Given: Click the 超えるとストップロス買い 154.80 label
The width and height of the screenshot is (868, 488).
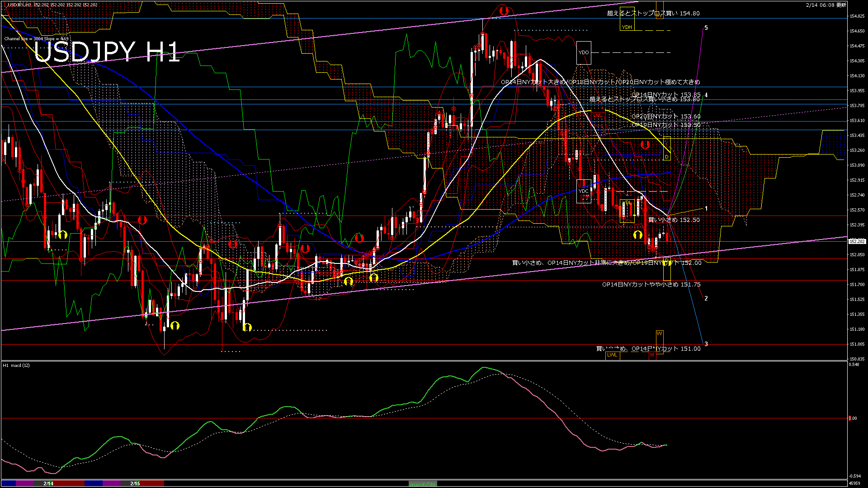Looking at the screenshot, I should tap(653, 13).
